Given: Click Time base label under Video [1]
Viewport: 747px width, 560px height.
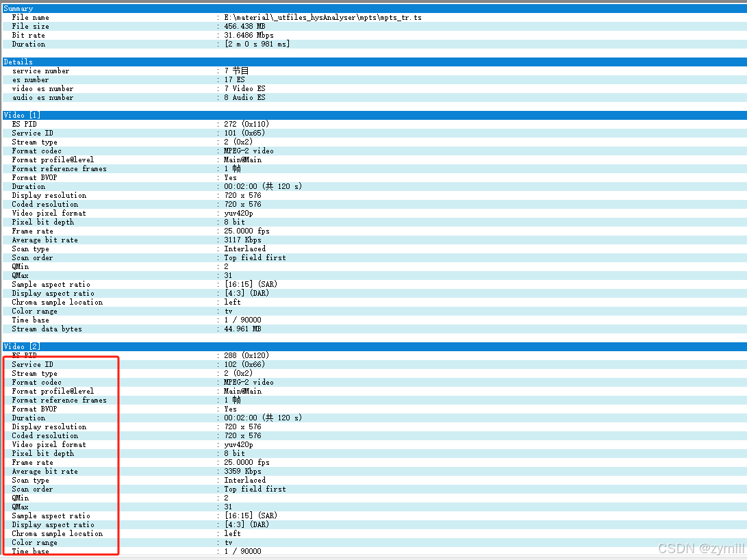Looking at the screenshot, I should 31,320.
